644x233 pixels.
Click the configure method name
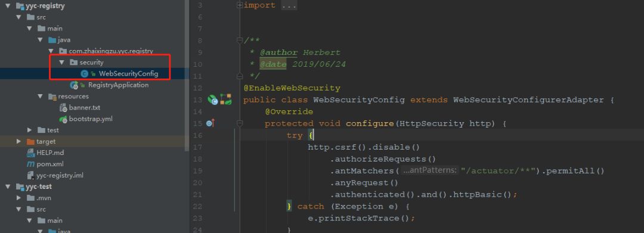point(370,123)
